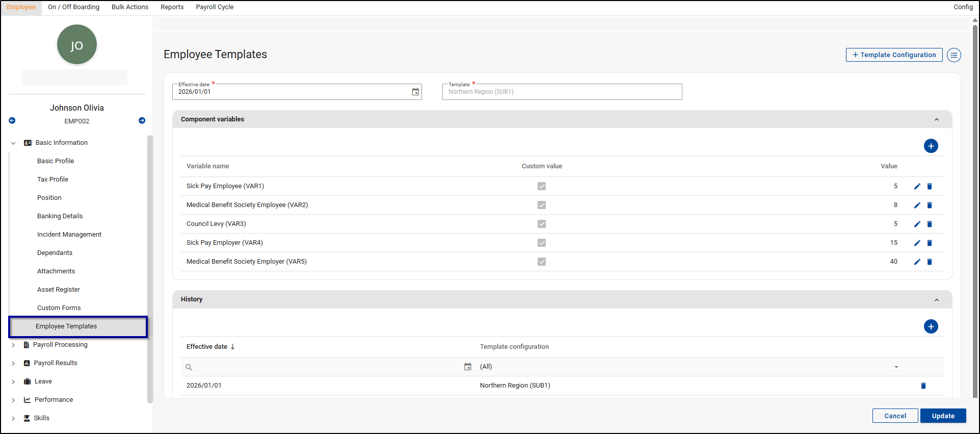This screenshot has height=434, width=980.
Task: Switch to the Payroll Cycle tab
Action: point(215,7)
